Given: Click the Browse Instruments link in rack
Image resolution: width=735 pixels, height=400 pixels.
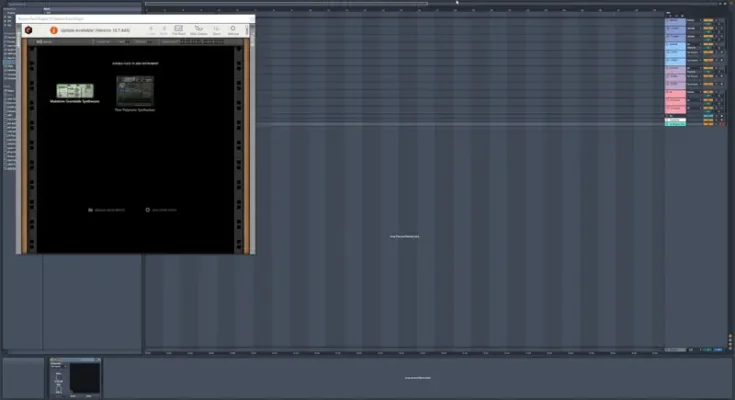Looking at the screenshot, I should click(107, 210).
